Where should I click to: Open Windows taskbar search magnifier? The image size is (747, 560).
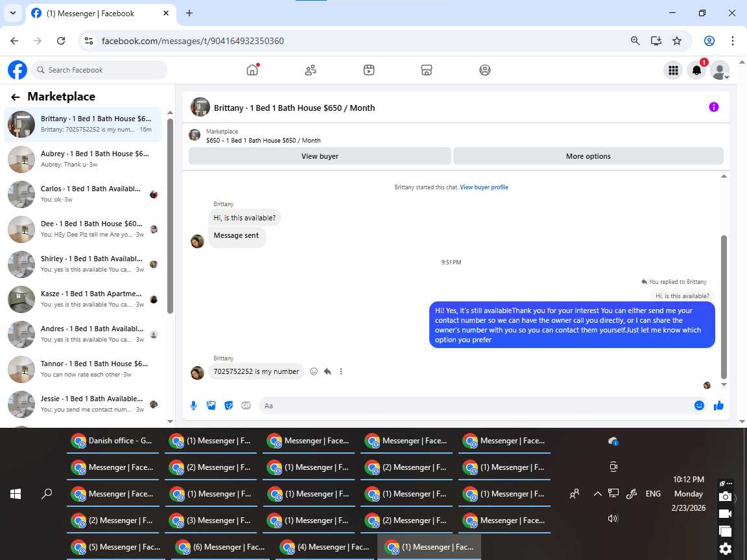tap(47, 495)
